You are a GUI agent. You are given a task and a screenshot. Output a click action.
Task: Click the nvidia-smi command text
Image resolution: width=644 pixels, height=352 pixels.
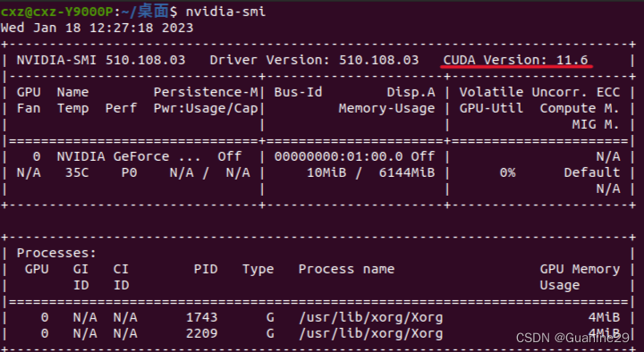[x=225, y=12]
